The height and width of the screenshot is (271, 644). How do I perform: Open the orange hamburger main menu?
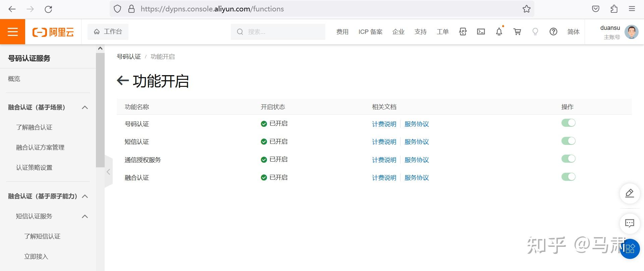(x=12, y=32)
